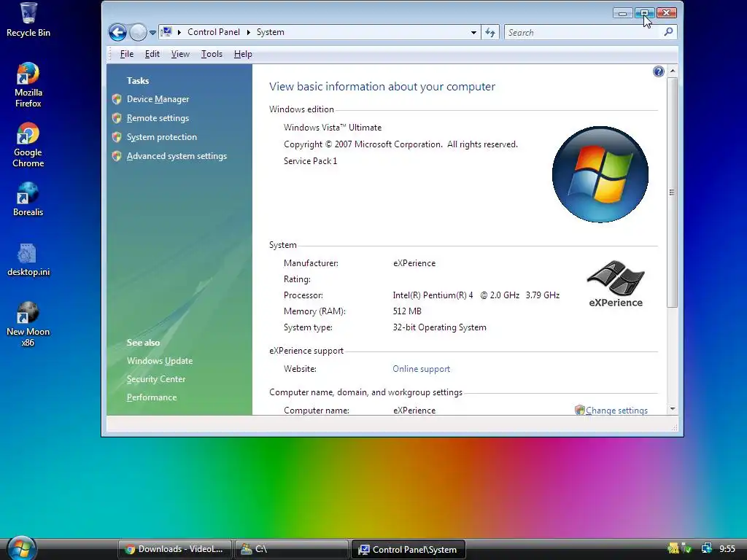Close the System window
This screenshot has height=560, width=747.
pos(667,13)
